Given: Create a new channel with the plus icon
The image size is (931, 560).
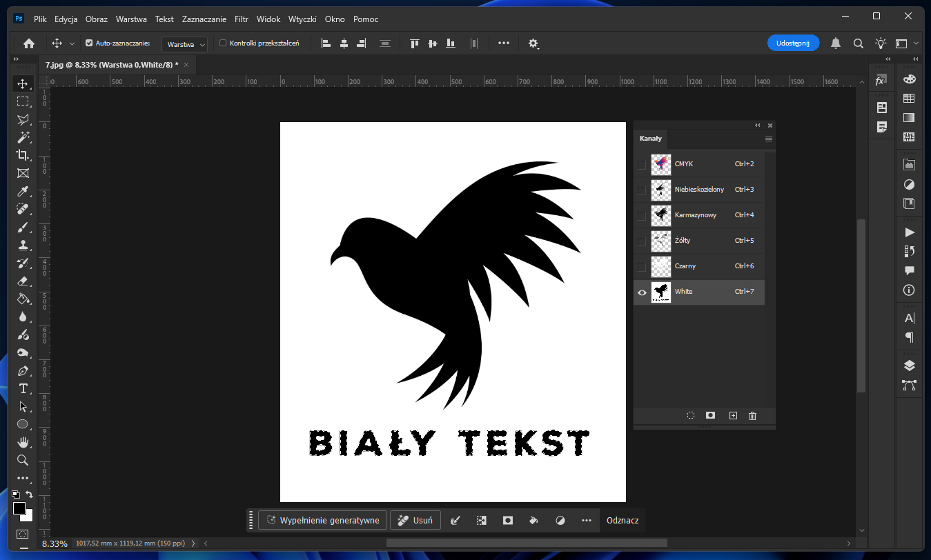Looking at the screenshot, I should coord(733,415).
